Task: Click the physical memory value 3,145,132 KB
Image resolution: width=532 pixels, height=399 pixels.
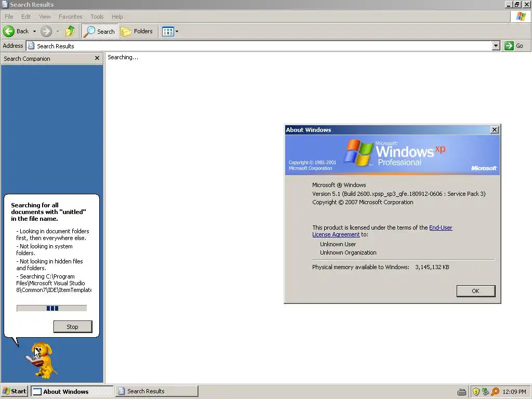Action: click(x=432, y=267)
